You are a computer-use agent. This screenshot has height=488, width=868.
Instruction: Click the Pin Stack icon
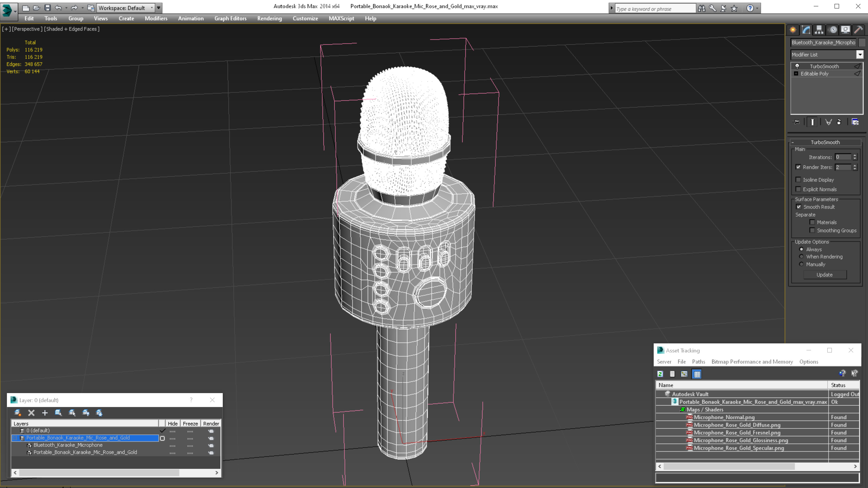tap(796, 122)
